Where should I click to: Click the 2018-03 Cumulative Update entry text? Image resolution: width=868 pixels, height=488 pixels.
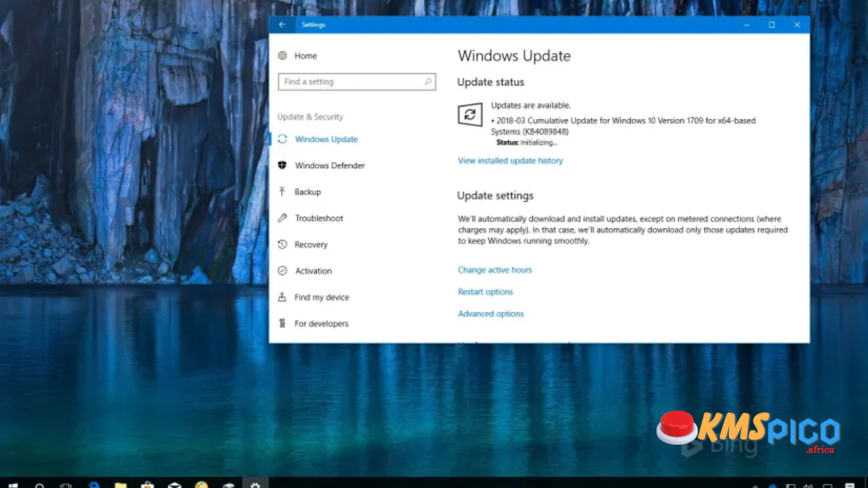(623, 126)
